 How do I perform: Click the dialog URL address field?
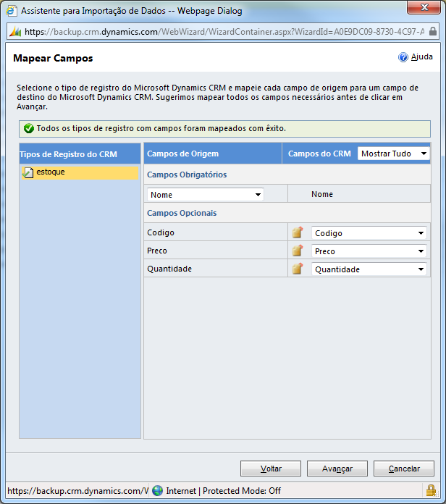pos(217,32)
